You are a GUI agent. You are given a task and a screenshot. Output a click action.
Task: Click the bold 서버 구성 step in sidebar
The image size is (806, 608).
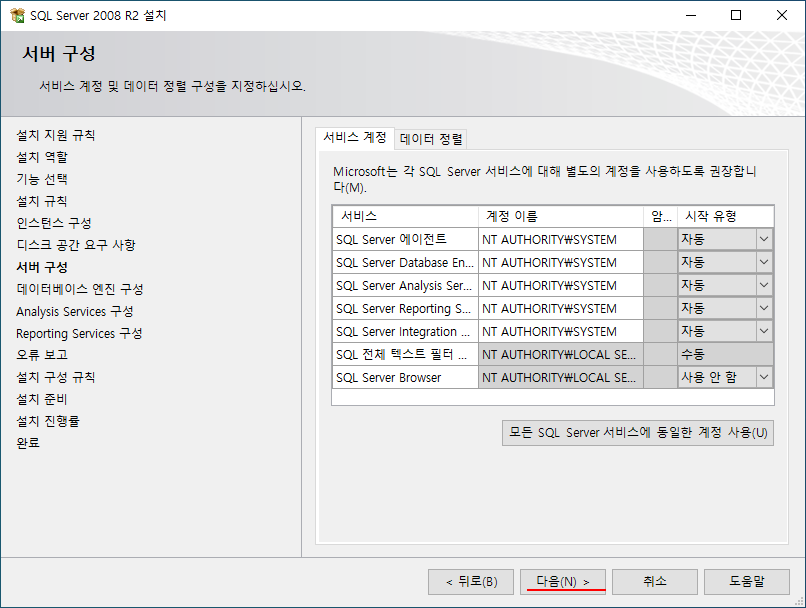coord(42,267)
